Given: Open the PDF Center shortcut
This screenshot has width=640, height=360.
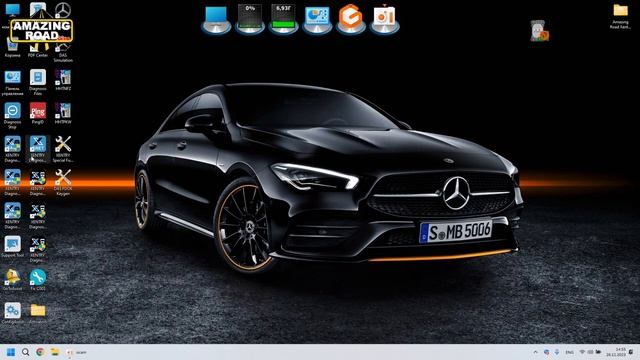Looking at the screenshot, I should tap(38, 47).
